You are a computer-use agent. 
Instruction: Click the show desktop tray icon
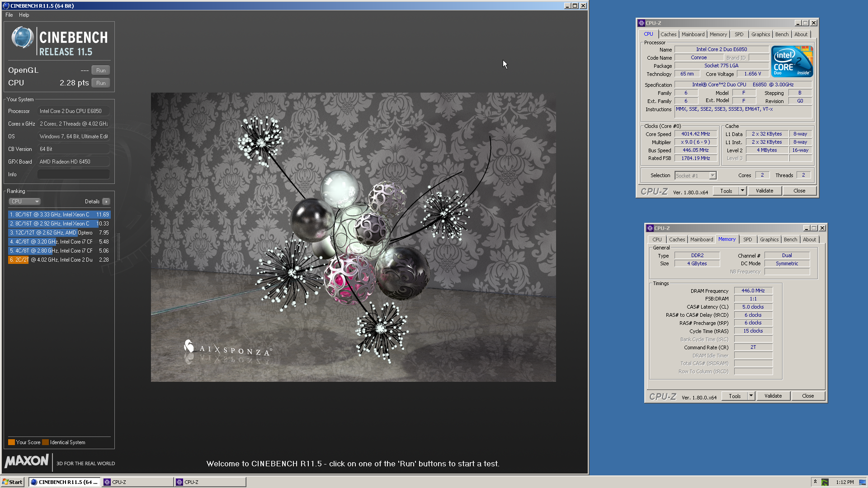click(x=862, y=482)
